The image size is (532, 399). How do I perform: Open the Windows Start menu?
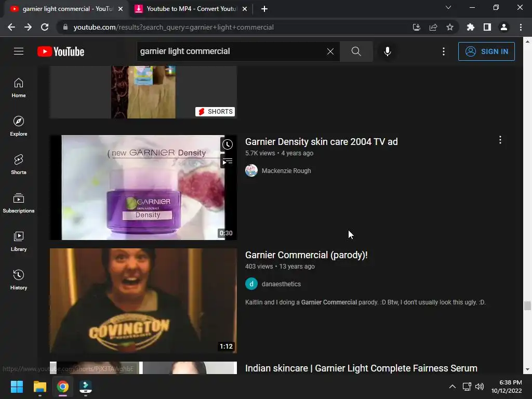[17, 387]
